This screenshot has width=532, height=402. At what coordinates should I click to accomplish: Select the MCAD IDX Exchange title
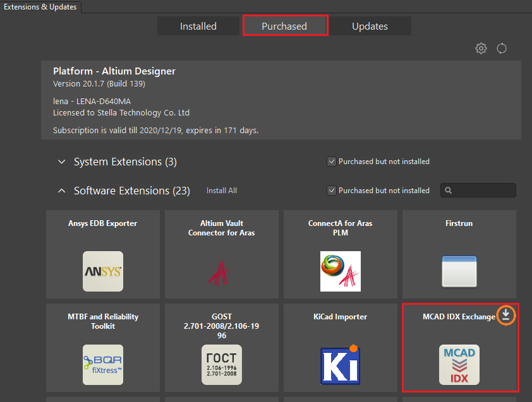[459, 317]
